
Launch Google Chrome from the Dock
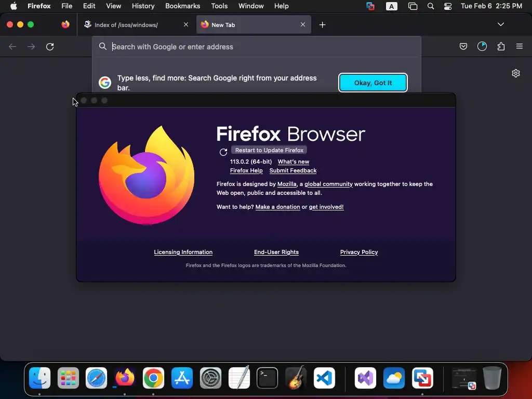pyautogui.click(x=153, y=378)
